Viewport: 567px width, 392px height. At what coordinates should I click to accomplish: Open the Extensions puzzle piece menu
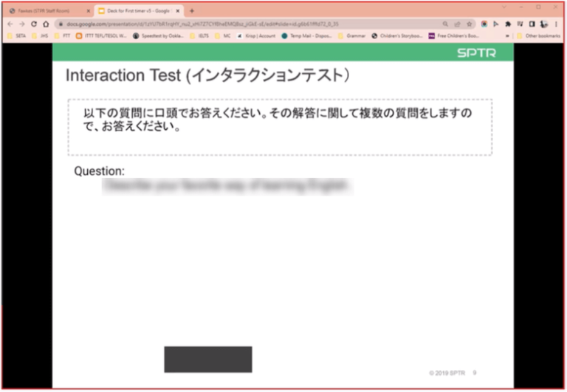coord(508,24)
